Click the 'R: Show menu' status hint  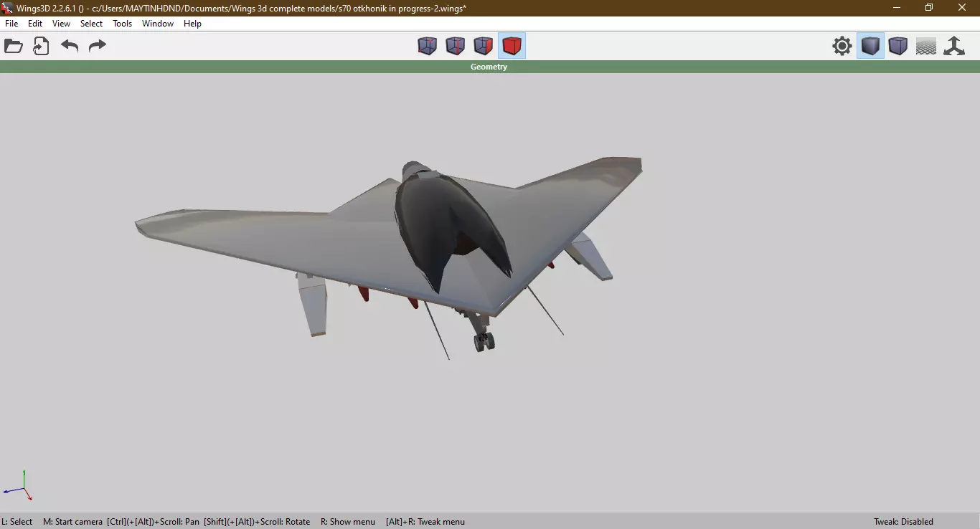[x=348, y=522]
